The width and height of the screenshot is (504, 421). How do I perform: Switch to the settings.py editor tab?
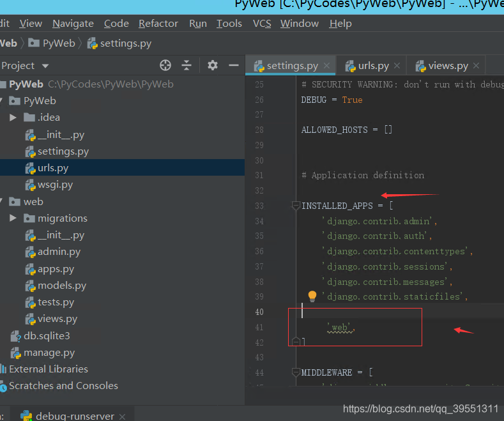click(x=291, y=66)
